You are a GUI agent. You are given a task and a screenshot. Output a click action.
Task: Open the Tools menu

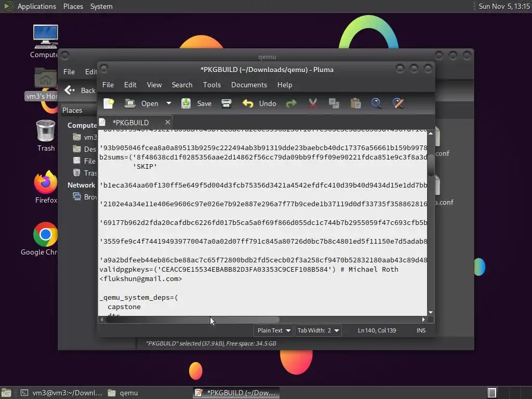(212, 85)
